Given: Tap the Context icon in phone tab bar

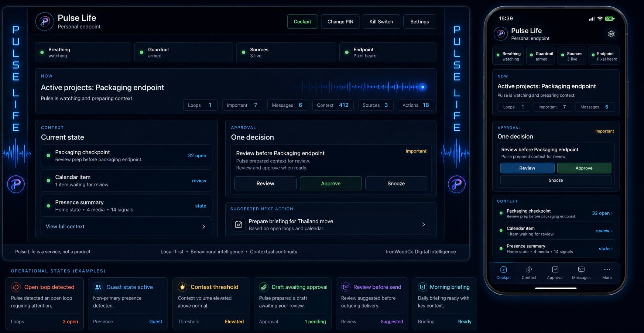Looking at the screenshot, I should (529, 270).
